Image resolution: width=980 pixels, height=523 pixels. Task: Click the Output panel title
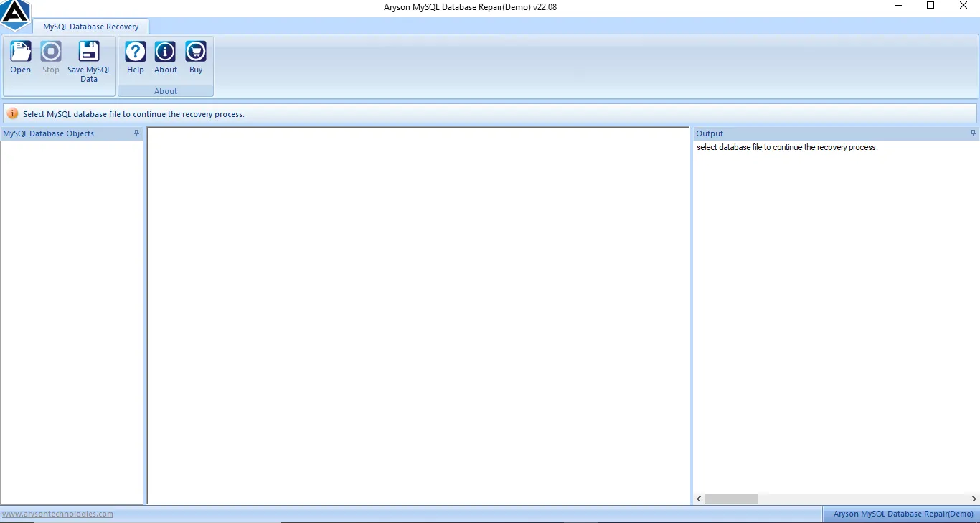click(x=710, y=133)
